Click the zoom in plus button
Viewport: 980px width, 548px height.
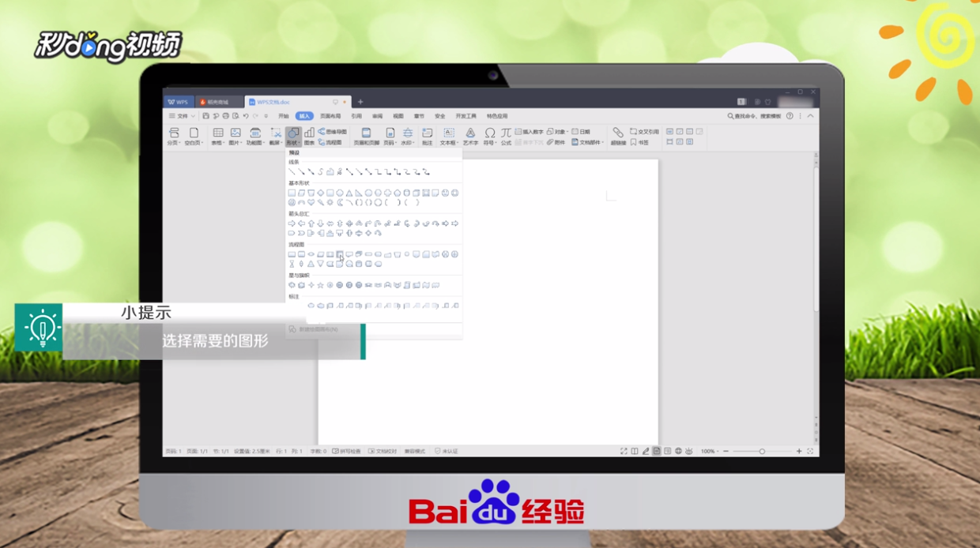799,451
